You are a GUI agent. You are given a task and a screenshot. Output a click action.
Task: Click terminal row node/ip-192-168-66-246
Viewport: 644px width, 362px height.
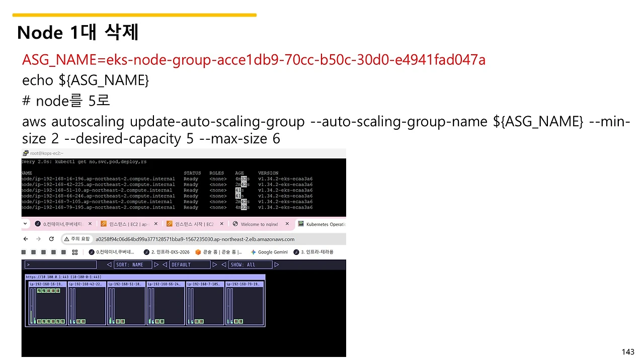point(167,196)
